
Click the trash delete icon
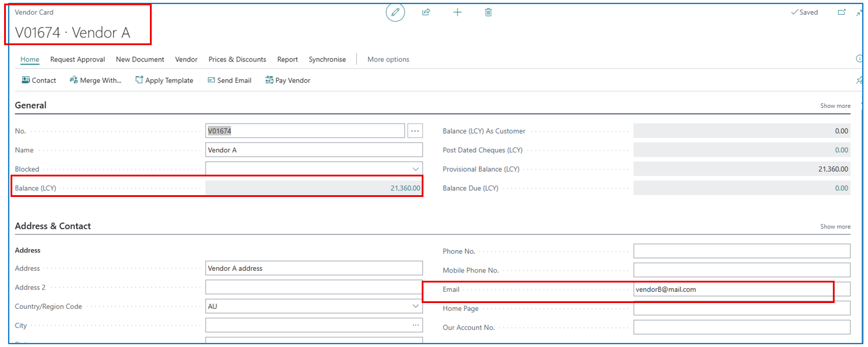(x=488, y=12)
